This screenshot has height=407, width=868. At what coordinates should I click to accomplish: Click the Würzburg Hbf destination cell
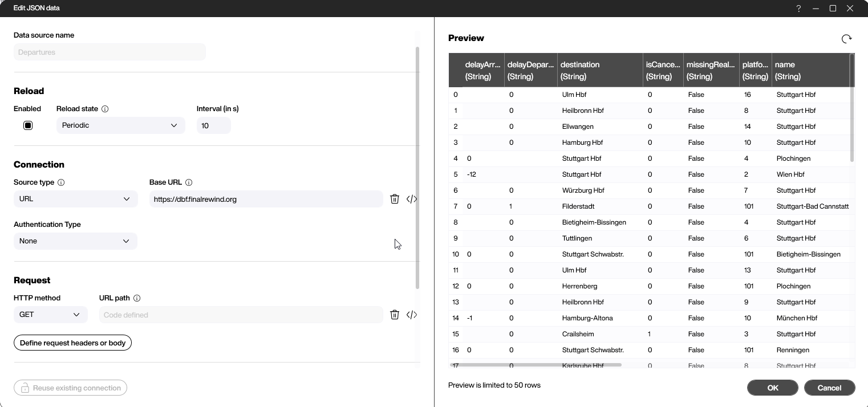pyautogui.click(x=583, y=190)
